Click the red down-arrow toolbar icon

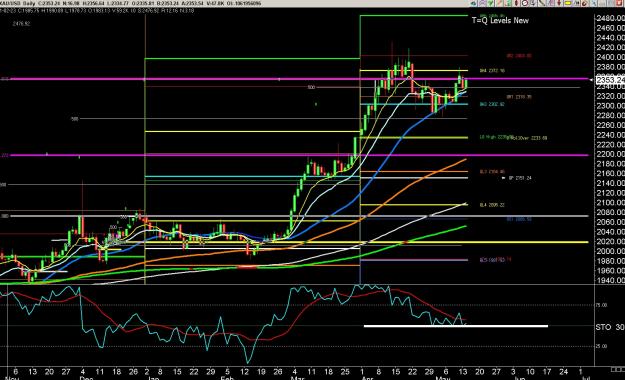(559, 3)
